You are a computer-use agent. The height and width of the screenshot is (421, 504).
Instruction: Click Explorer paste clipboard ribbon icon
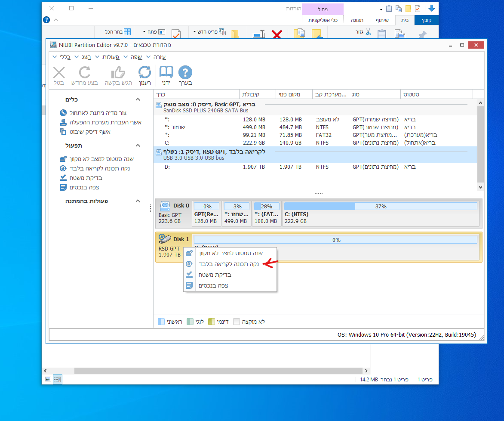381,34
